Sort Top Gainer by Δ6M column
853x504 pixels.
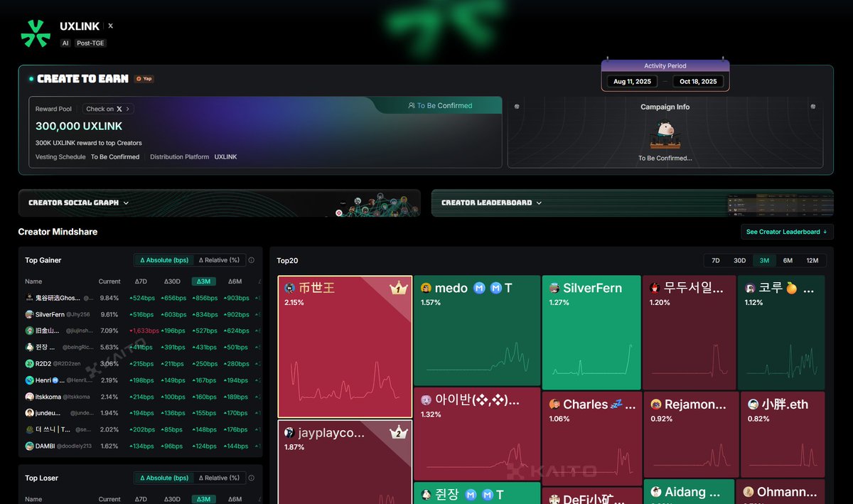tap(235, 282)
